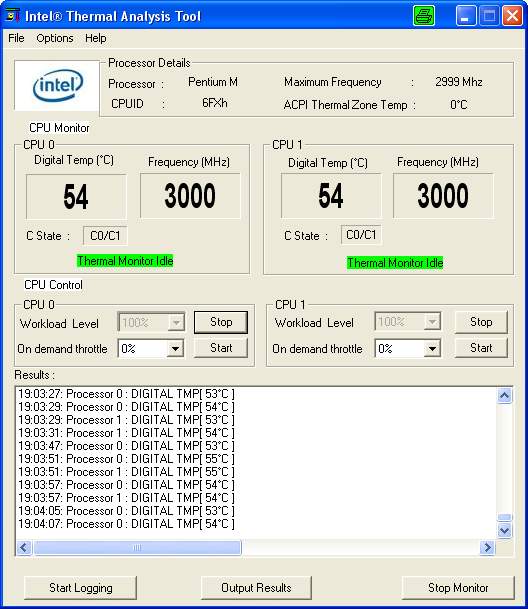Click the green printer icon in title bar

[423, 16]
